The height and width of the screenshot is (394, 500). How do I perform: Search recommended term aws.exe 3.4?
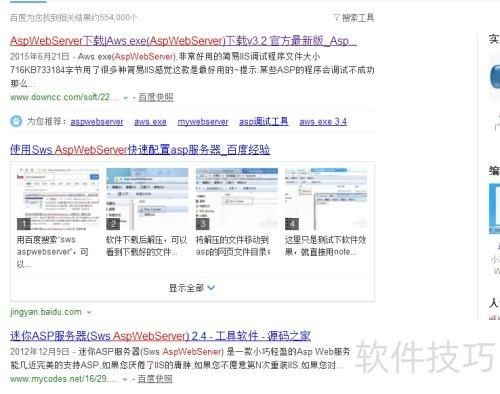tap(323, 122)
